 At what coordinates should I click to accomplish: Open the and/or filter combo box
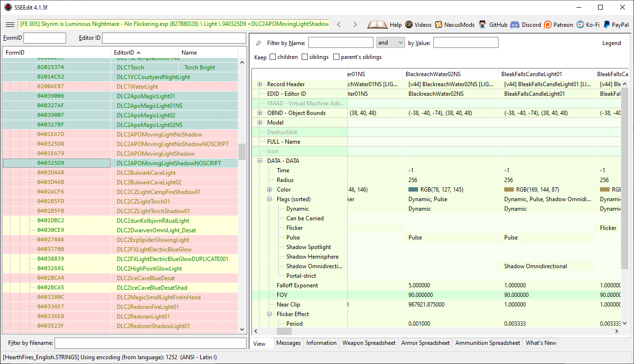(x=391, y=43)
